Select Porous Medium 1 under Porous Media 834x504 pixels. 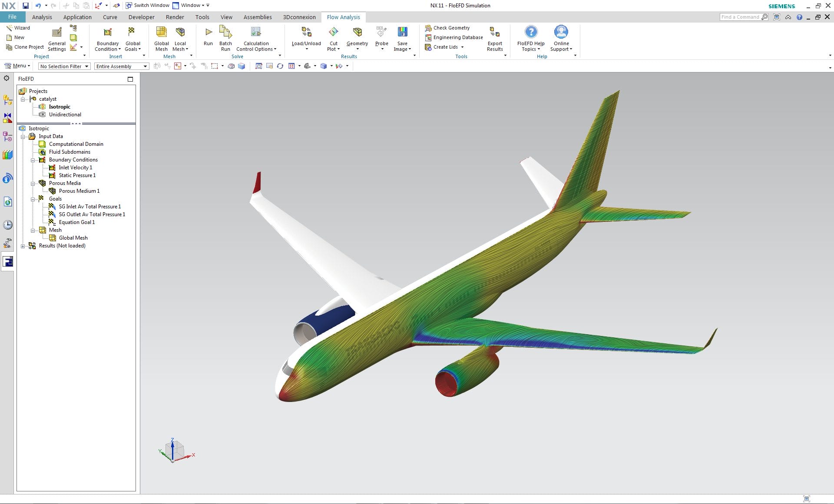(79, 191)
